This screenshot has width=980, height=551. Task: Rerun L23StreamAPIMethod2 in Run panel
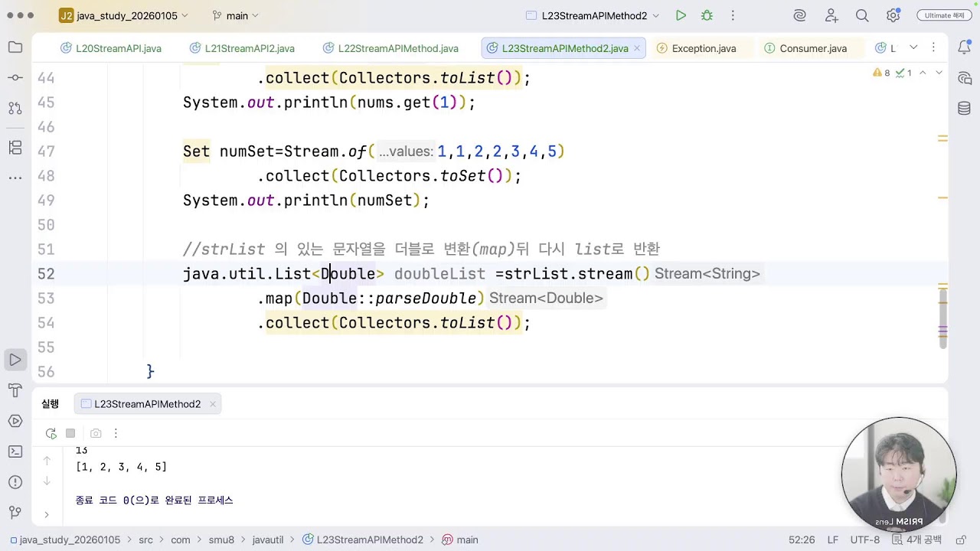click(x=51, y=433)
